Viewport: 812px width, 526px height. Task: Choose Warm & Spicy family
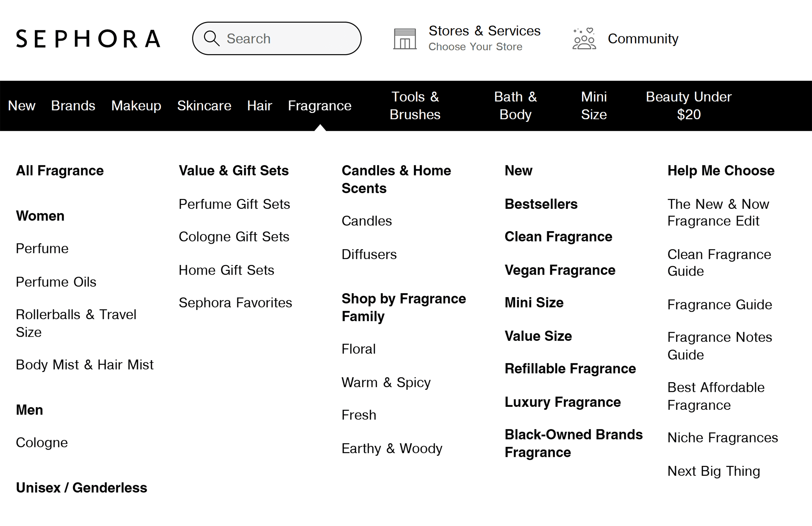click(x=386, y=382)
